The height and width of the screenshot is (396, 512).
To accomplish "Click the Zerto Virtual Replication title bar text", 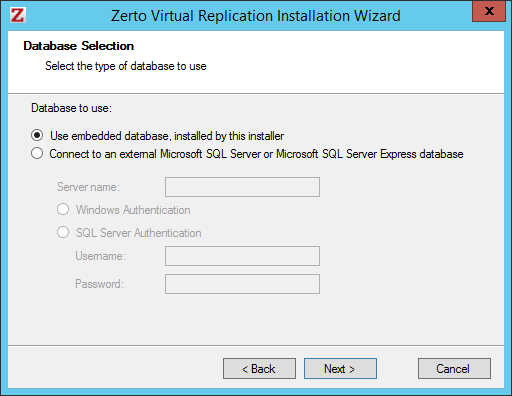I will 256,16.
